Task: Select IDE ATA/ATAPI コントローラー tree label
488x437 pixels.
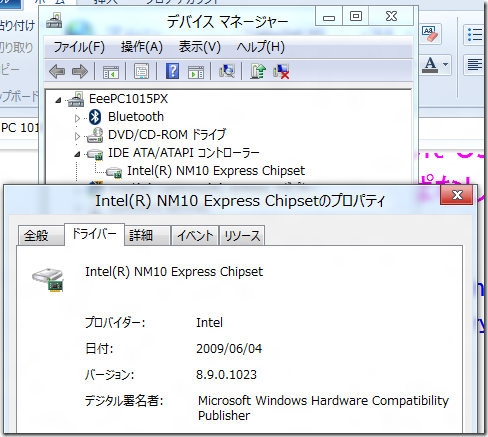Action: (x=184, y=153)
